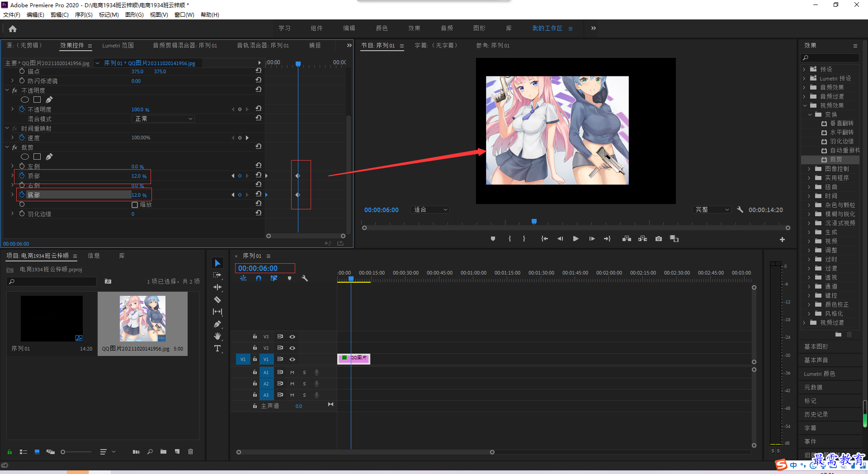Switch to the 信息 panel tab
Viewport: 868px width, 474px height.
[94, 256]
